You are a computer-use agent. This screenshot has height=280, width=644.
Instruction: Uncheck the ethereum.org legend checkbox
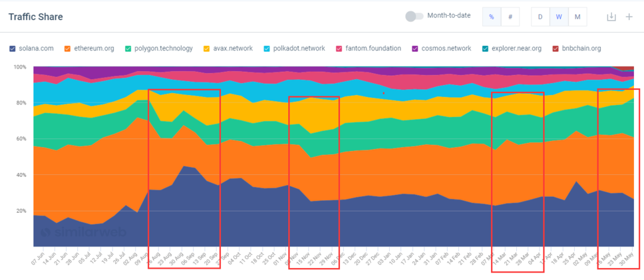click(x=67, y=49)
